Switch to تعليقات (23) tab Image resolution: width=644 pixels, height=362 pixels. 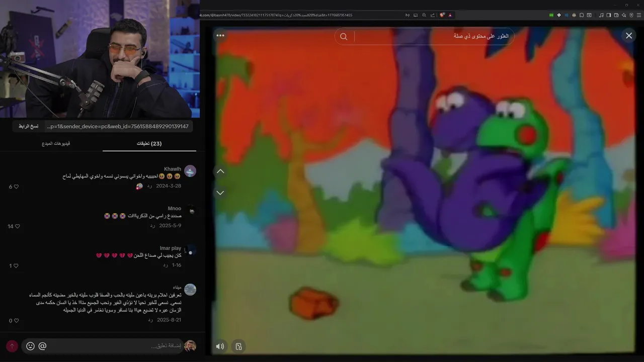[149, 144]
